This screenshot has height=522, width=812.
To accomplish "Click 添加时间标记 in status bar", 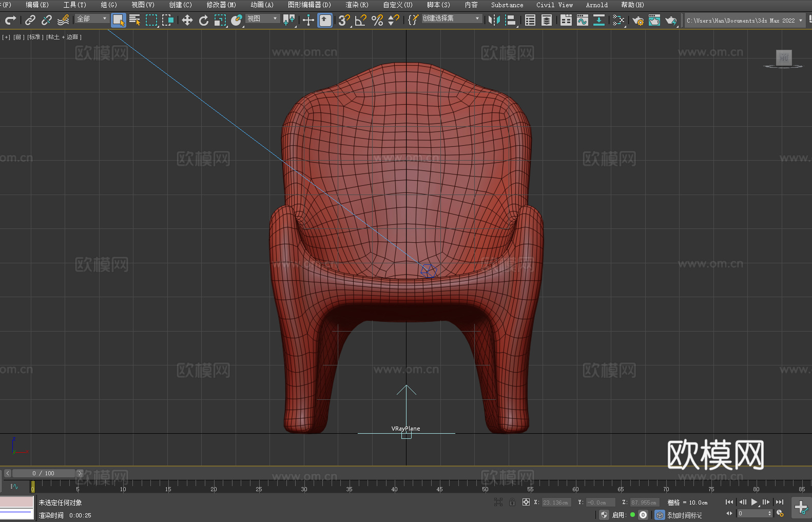I will click(x=684, y=515).
